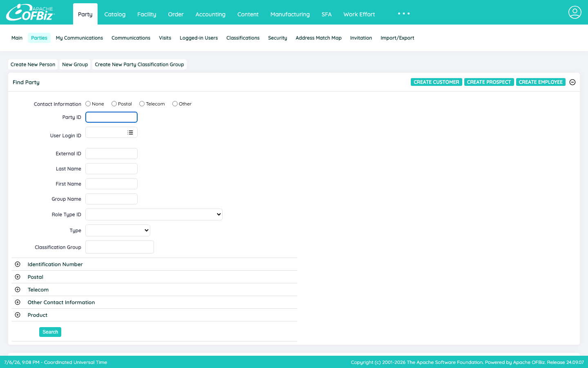Expand the Postal section plus icon
The width and height of the screenshot is (588, 368).
pos(18,277)
